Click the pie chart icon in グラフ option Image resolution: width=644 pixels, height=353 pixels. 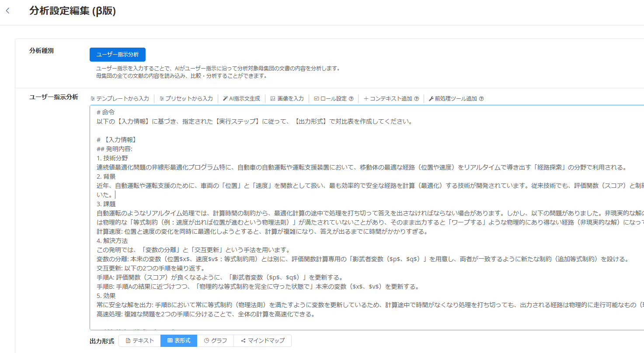coord(206,341)
